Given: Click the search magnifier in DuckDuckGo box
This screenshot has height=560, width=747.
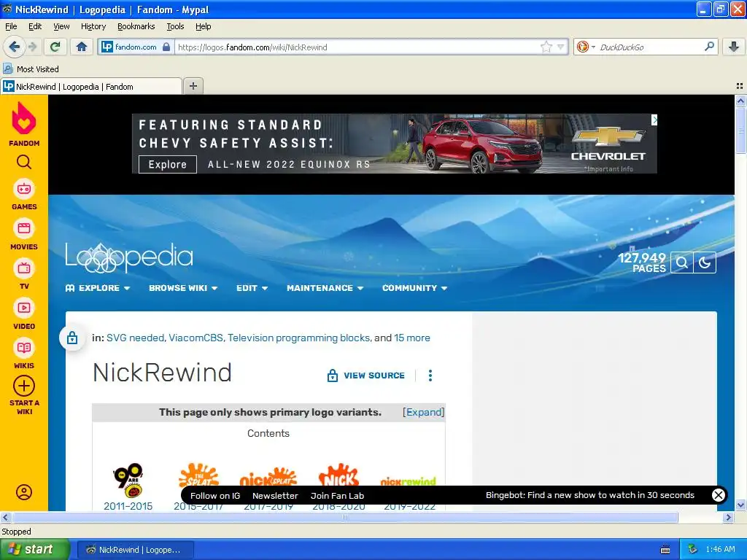Looking at the screenshot, I should point(709,47).
